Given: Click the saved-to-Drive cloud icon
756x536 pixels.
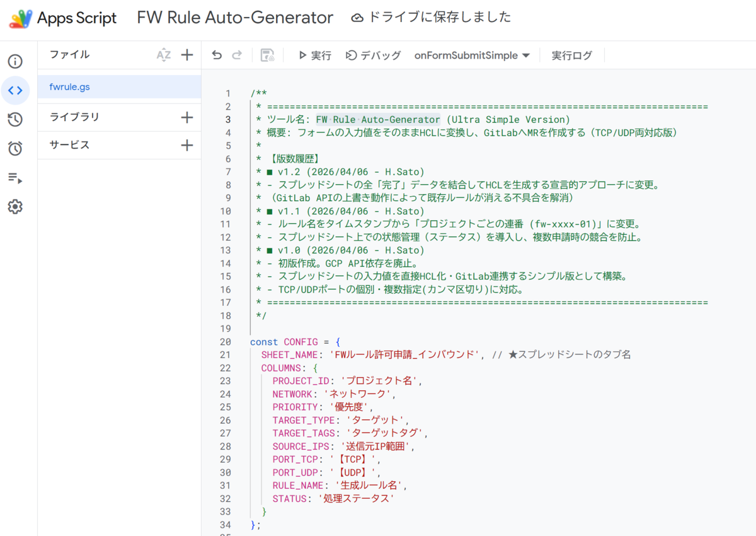Looking at the screenshot, I should pyautogui.click(x=357, y=18).
